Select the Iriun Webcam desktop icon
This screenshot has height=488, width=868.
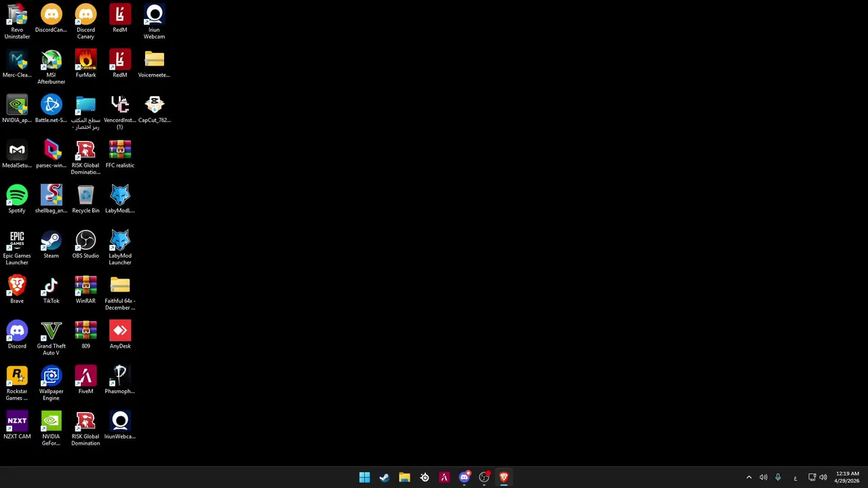[x=154, y=22]
